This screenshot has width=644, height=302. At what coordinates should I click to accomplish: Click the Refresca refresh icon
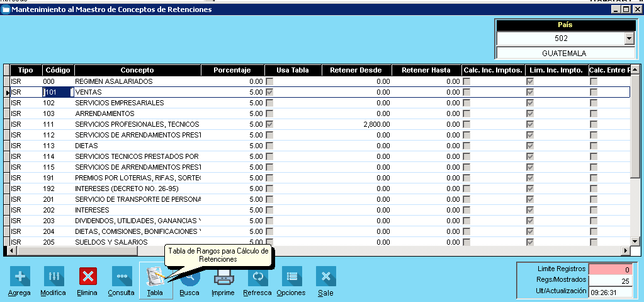point(257,277)
